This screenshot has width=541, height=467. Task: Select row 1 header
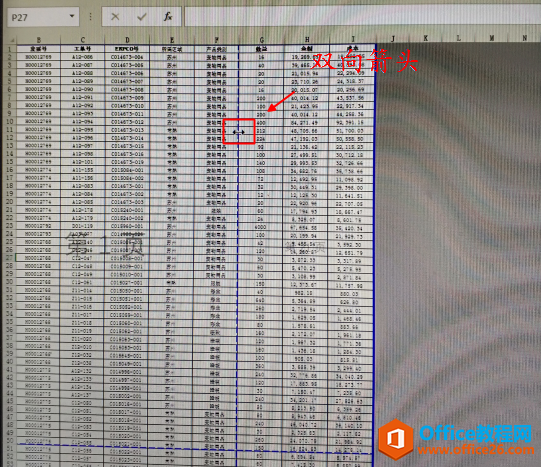click(x=10, y=49)
